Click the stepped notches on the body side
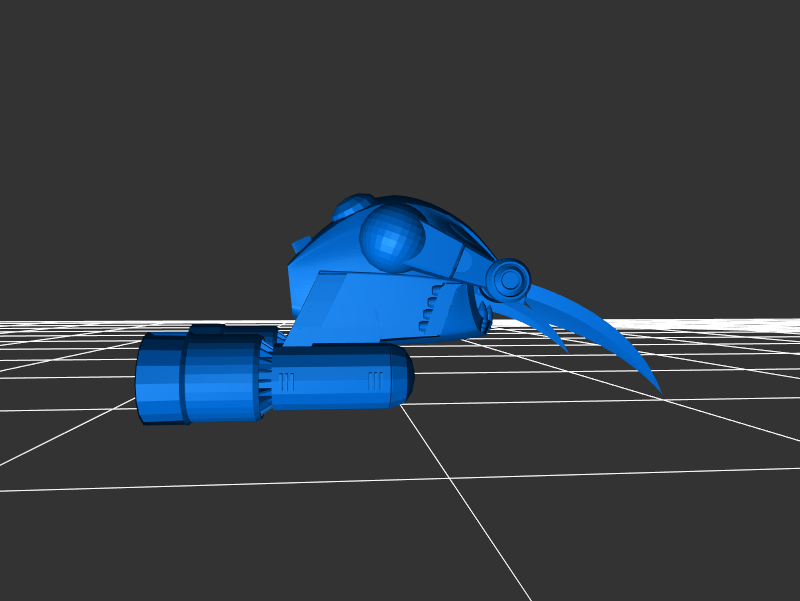The height and width of the screenshot is (601, 800). click(428, 305)
